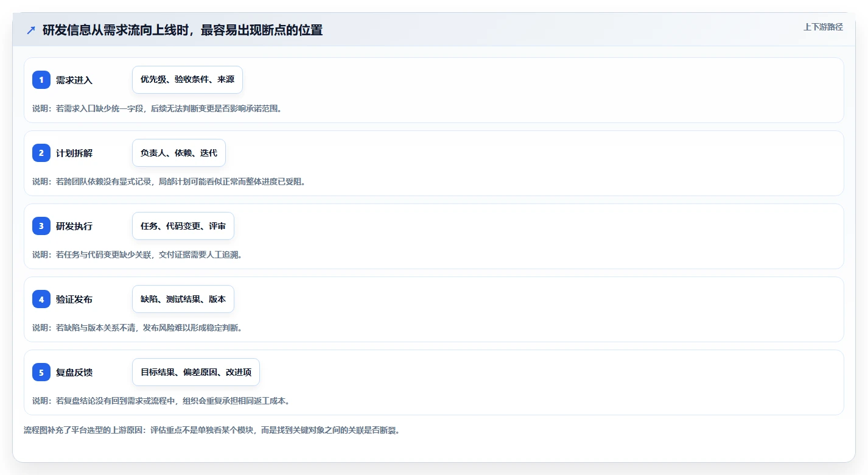Screen dimensions: 868x475
Task: Click the arrow icon beside the header title
Action: (x=31, y=30)
